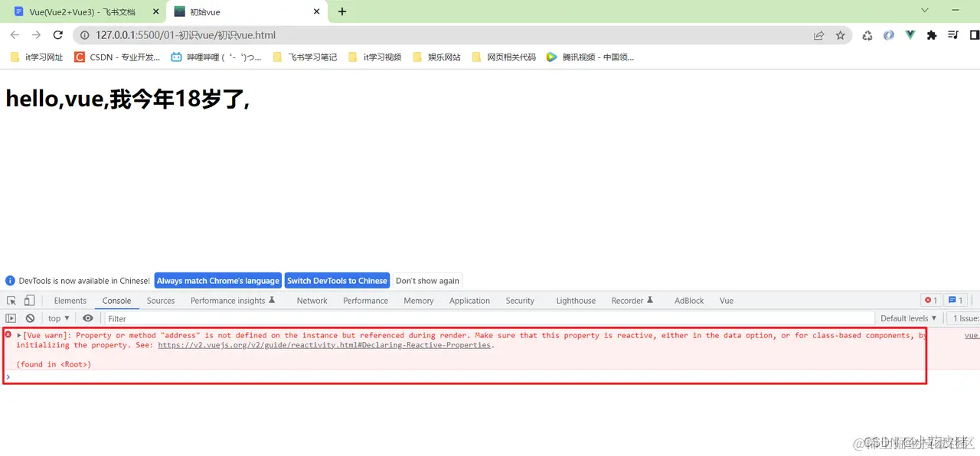
Task: Expand the Vue warn message triangle
Action: [x=19, y=335]
